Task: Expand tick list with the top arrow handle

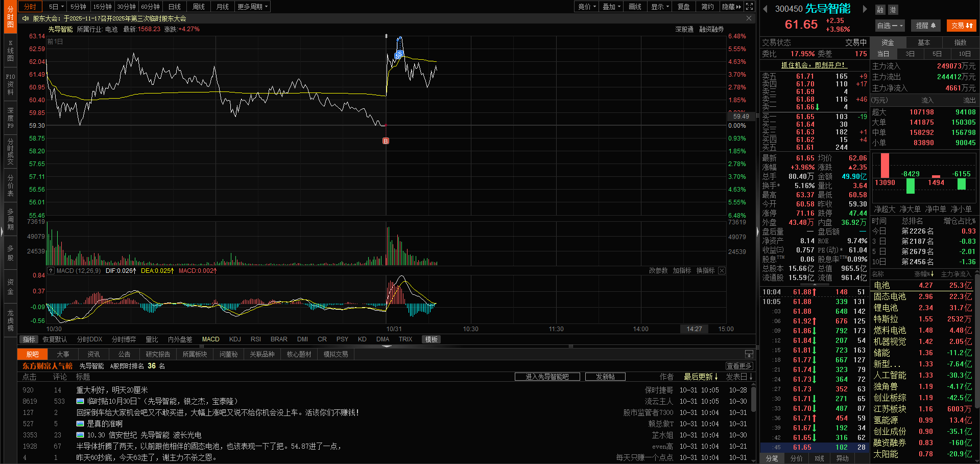Action: click(x=815, y=284)
